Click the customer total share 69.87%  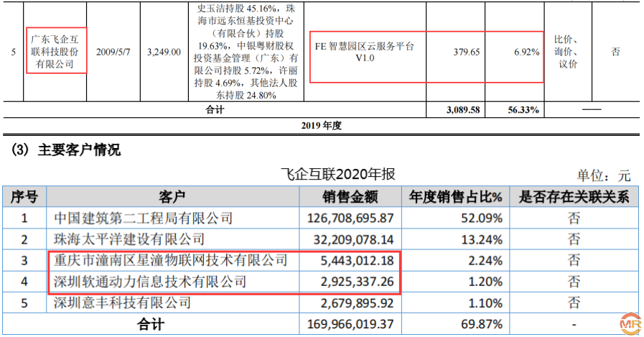pyautogui.click(x=482, y=324)
